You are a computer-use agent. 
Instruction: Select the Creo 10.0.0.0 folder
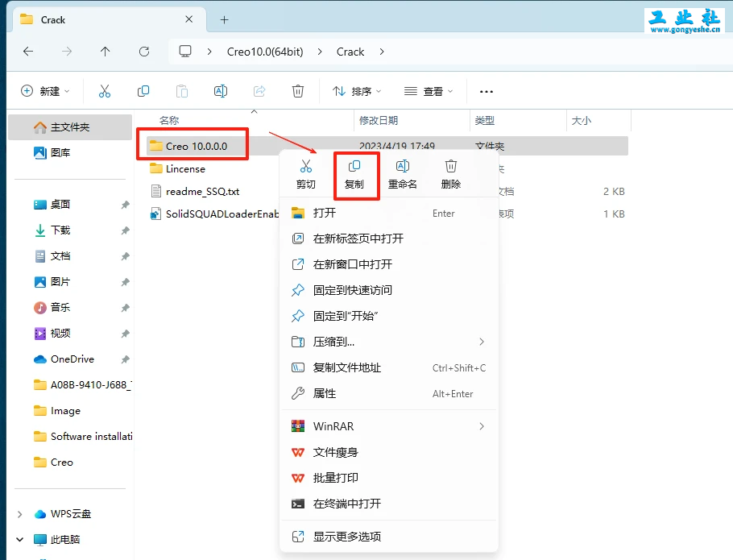[197, 147]
